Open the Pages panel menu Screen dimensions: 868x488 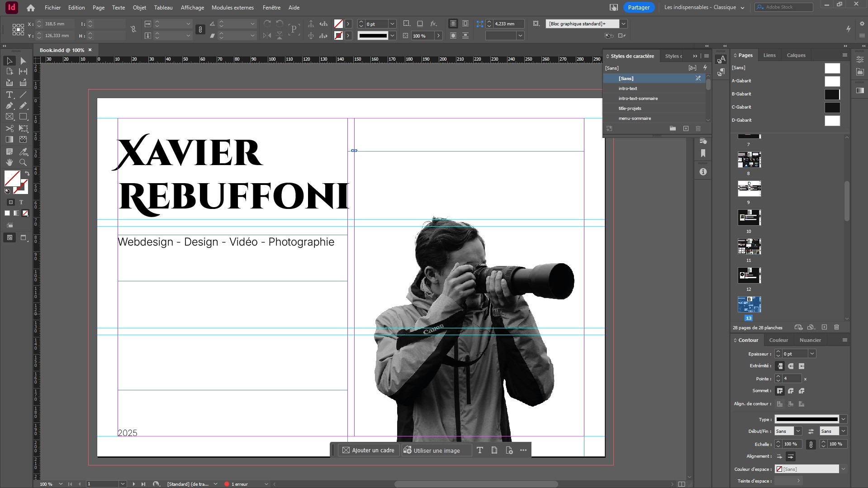coord(844,55)
